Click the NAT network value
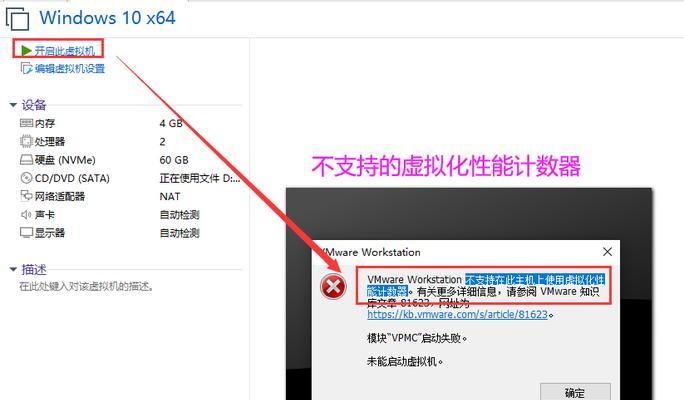Viewport: 684px width, 400px height. [x=170, y=196]
